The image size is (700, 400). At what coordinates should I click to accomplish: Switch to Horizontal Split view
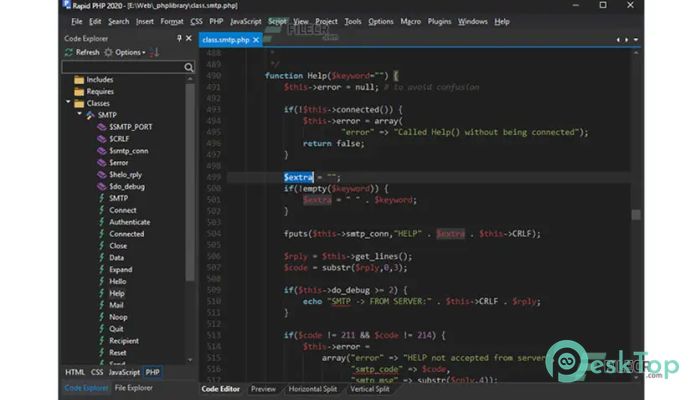312,389
